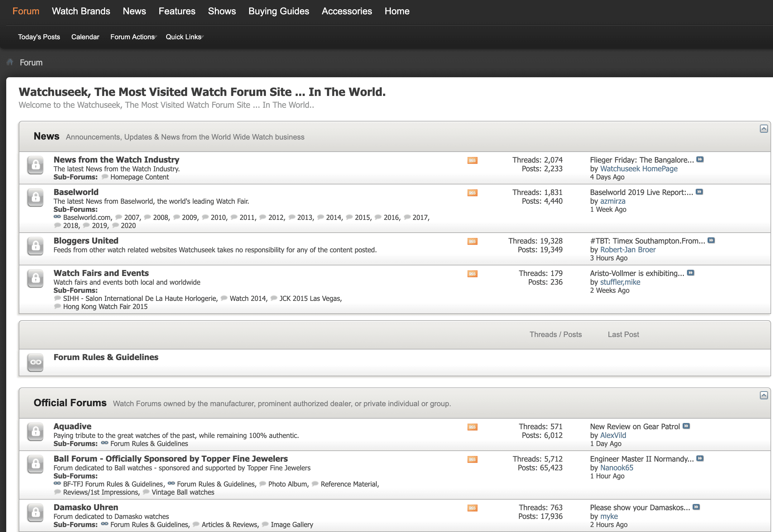773x532 pixels.
Task: View Robert-Jan Broer user profile
Action: point(628,250)
